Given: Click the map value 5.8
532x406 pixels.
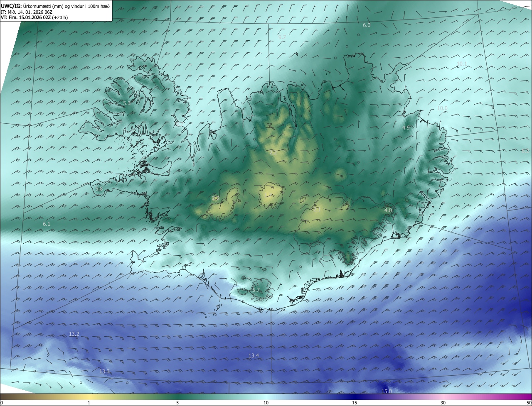Looking at the screenshot, I should point(99,189).
